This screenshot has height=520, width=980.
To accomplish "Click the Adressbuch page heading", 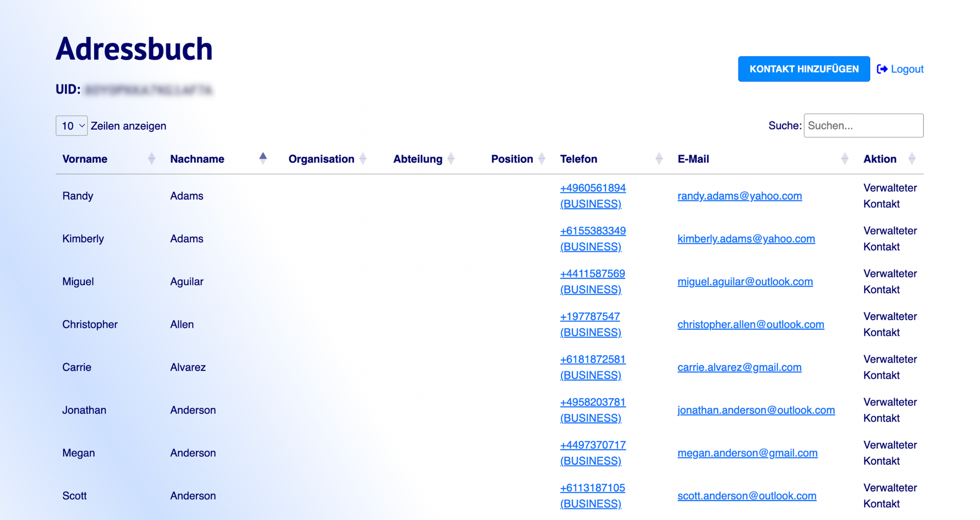I will (x=134, y=48).
